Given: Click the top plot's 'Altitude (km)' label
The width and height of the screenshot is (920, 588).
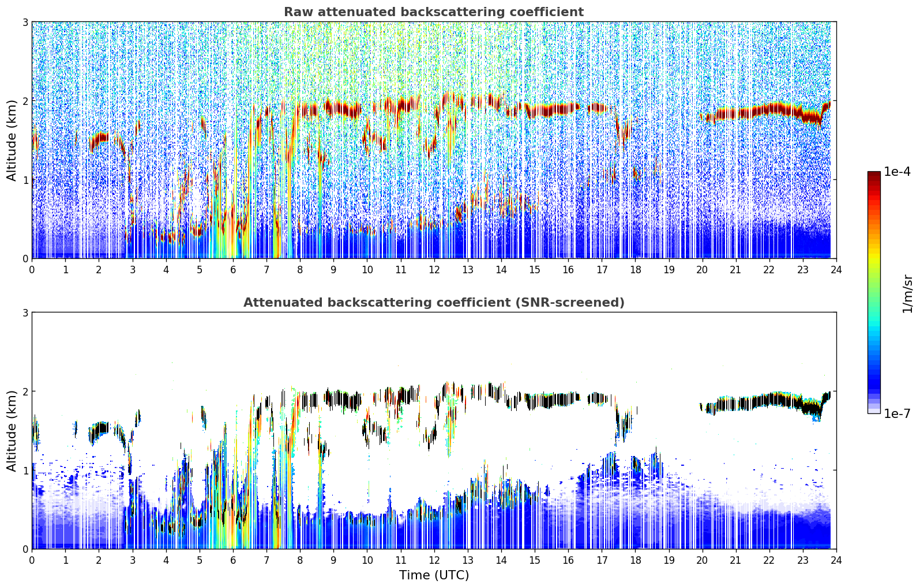Looking at the screenshot, I should click(x=12, y=140).
